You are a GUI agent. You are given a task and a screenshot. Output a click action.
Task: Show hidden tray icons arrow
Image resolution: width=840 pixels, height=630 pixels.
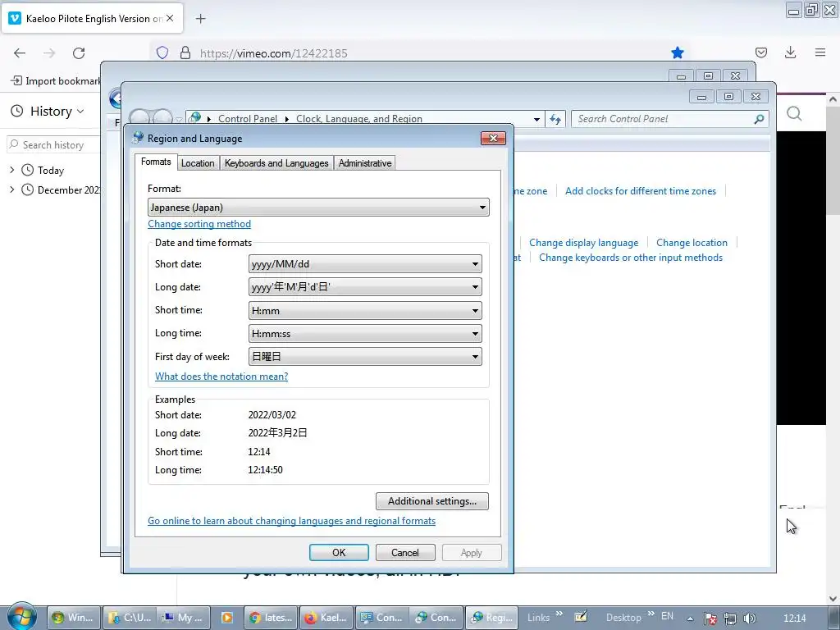[x=690, y=618]
